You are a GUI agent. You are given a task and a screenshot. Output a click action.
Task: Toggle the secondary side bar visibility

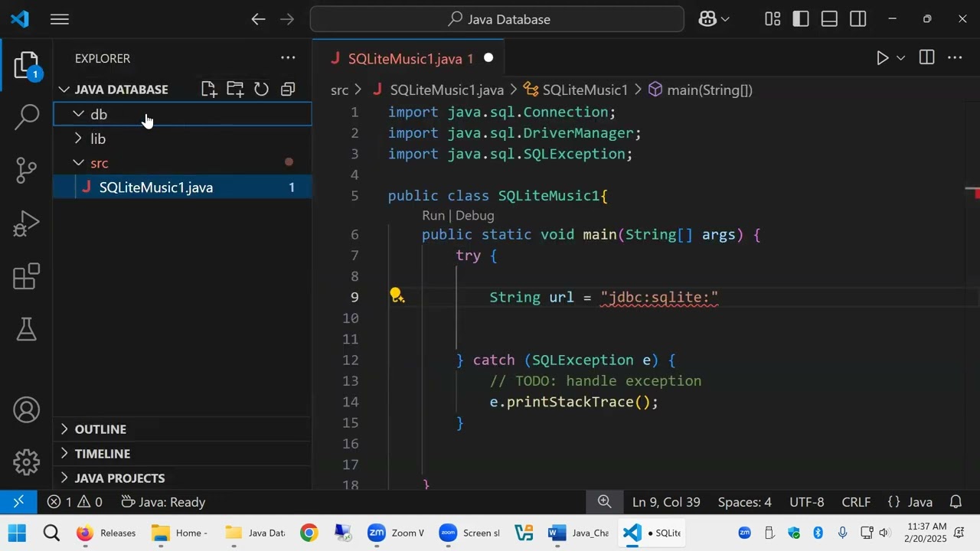point(857,19)
